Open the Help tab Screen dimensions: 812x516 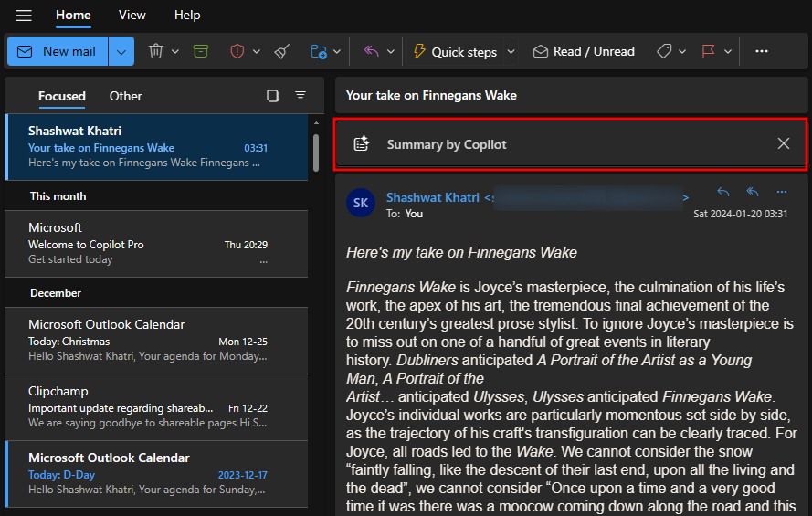click(187, 16)
